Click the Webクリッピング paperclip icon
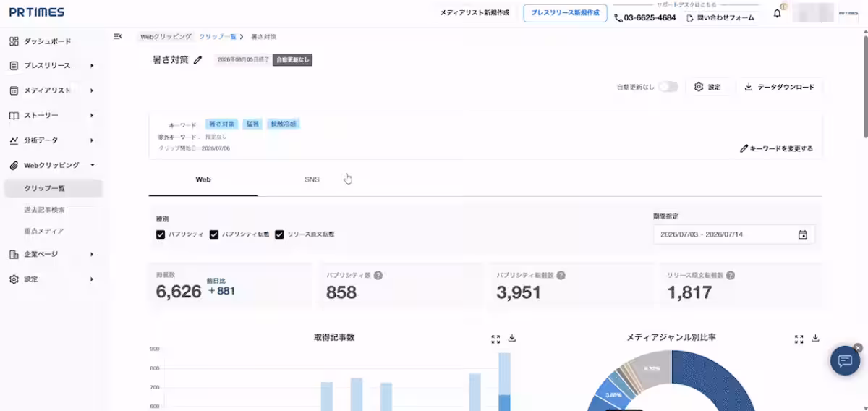The width and height of the screenshot is (868, 411). [14, 165]
